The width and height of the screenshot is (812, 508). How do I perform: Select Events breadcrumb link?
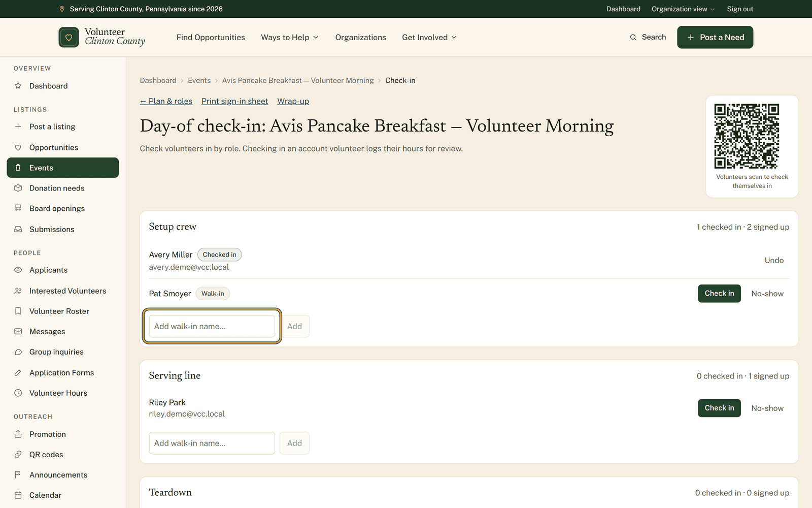click(199, 80)
